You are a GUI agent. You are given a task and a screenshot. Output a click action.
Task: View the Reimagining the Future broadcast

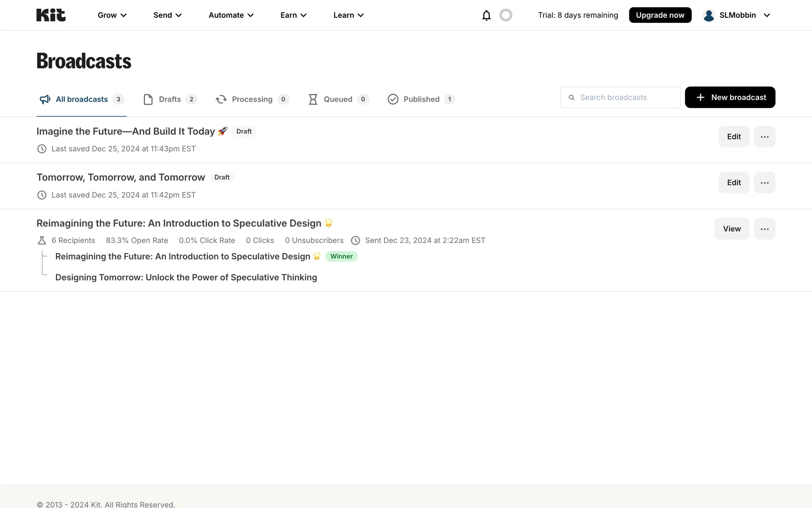click(732, 229)
